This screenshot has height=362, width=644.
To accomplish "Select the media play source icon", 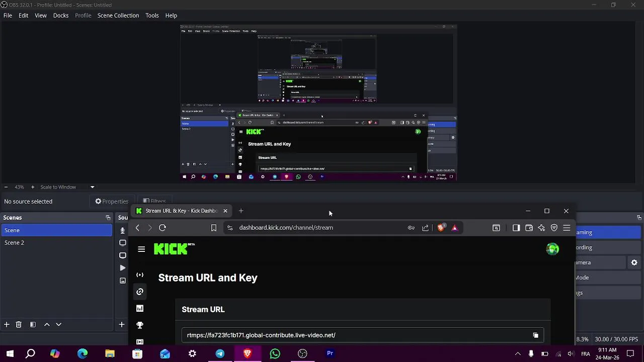I will (122, 268).
